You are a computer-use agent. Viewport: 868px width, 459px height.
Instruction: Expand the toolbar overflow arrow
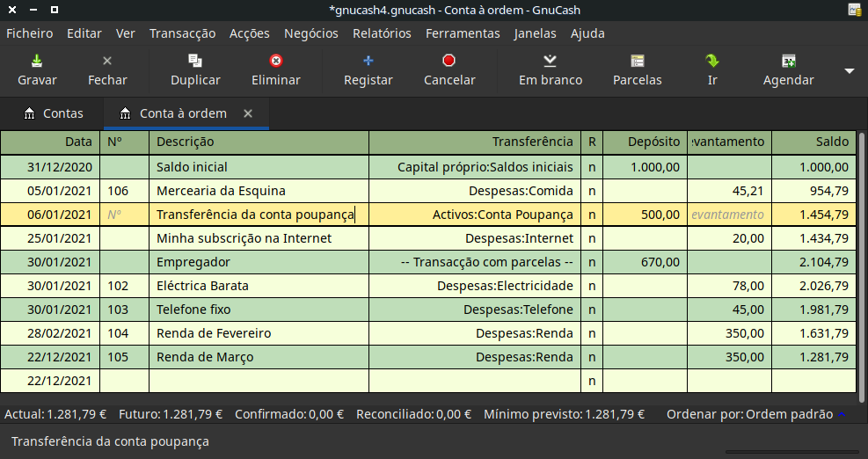point(849,70)
